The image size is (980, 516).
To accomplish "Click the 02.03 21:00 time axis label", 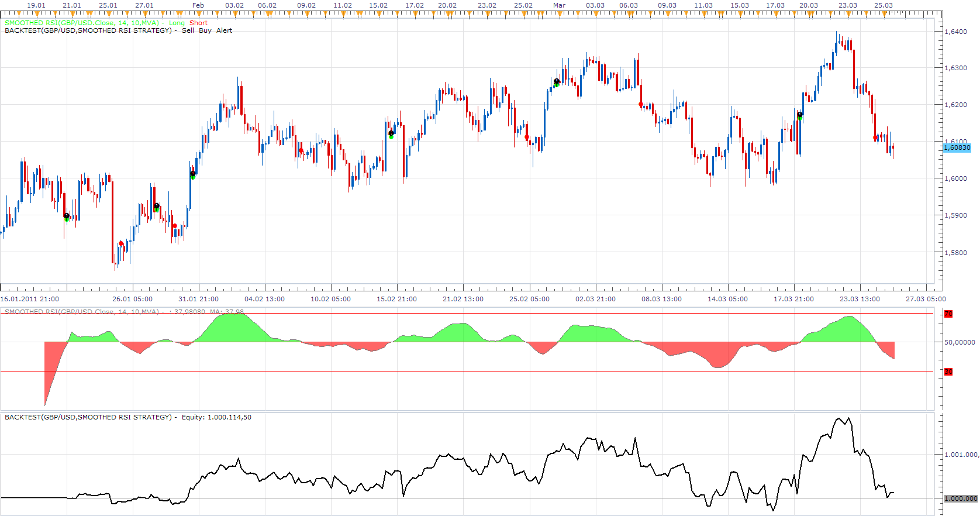I will point(595,299).
